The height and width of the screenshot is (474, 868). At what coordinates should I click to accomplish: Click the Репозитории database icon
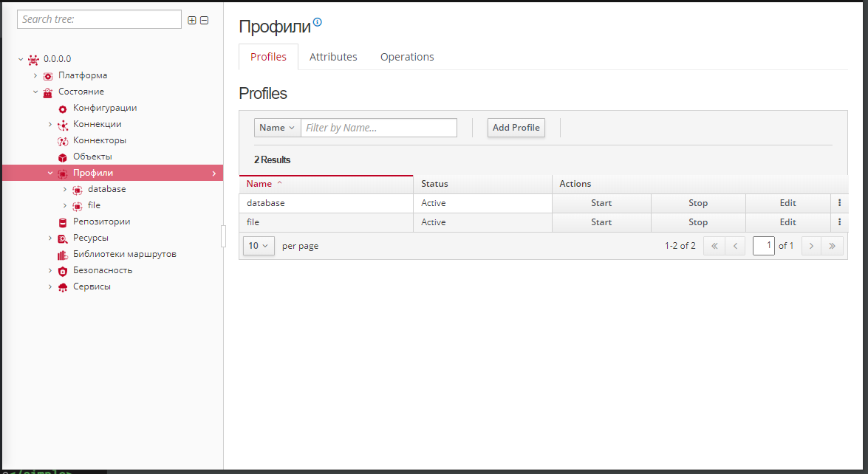coord(63,222)
